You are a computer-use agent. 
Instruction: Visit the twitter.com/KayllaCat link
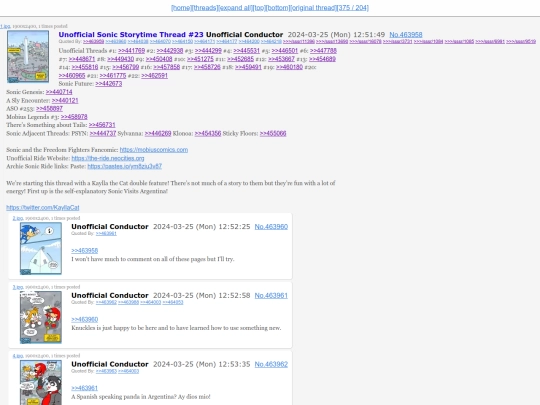pyautogui.click(x=43, y=208)
